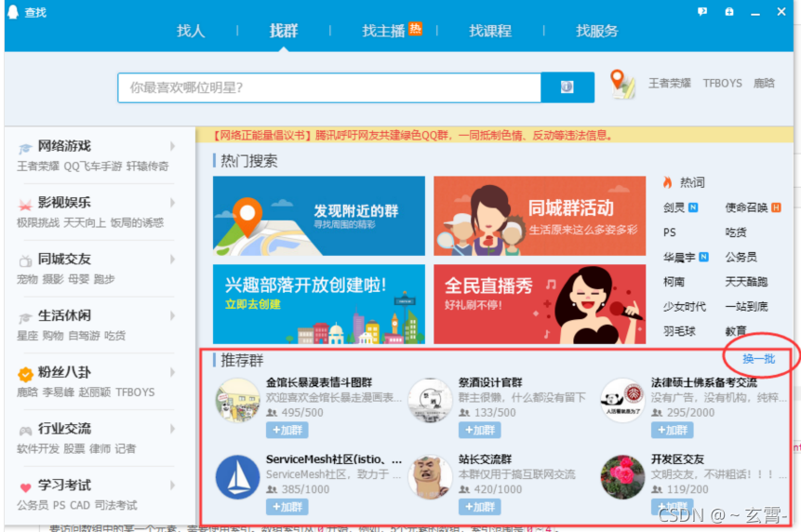Click 软件开发 under 行业交流
This screenshot has height=532, width=801.
(x=38, y=449)
